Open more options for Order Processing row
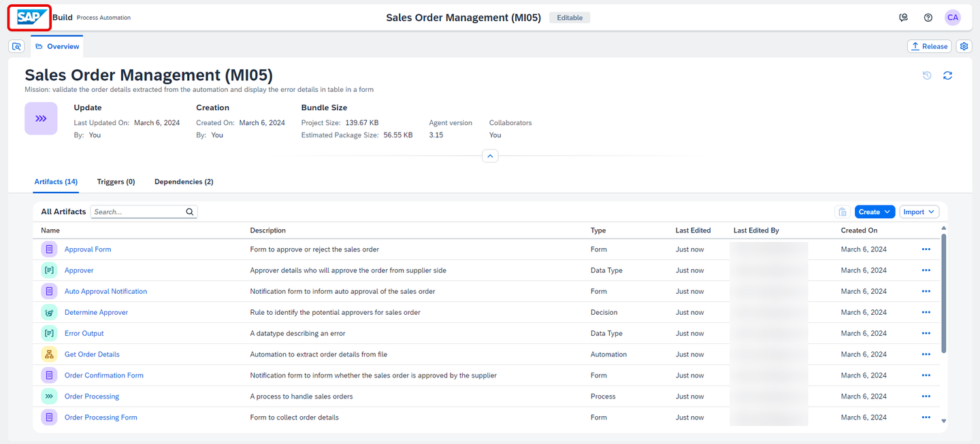Screen dimensions: 980x444 pos(926,396)
